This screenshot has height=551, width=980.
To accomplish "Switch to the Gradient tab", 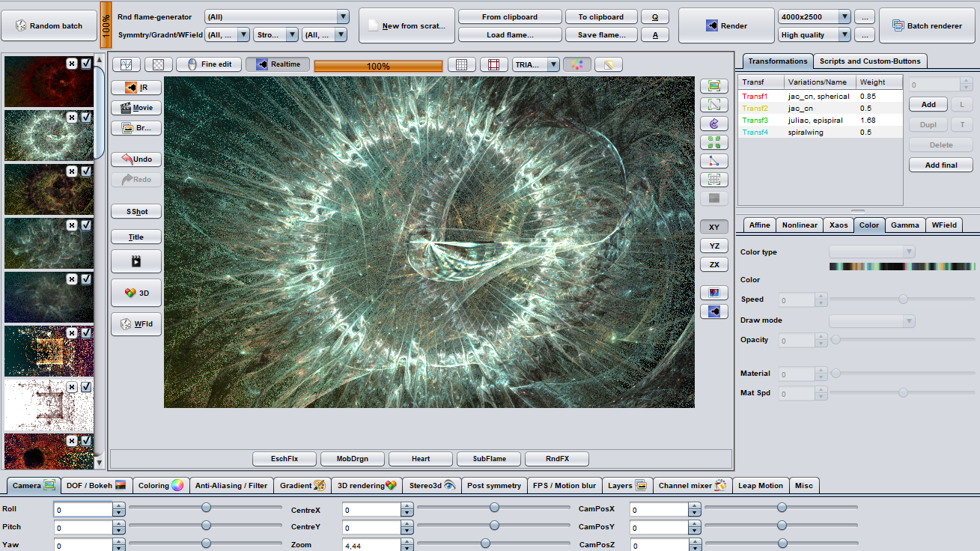I will click(x=302, y=486).
